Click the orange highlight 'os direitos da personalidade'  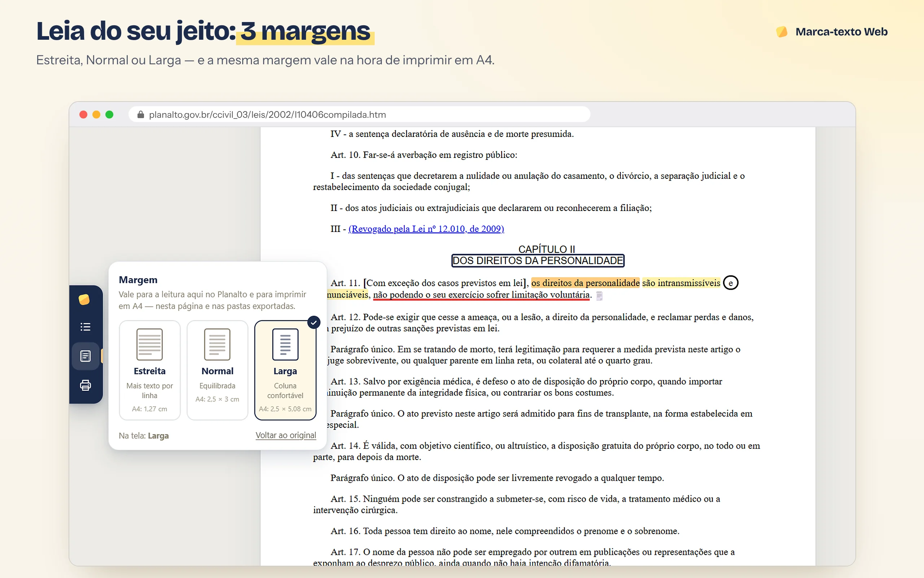pos(585,283)
